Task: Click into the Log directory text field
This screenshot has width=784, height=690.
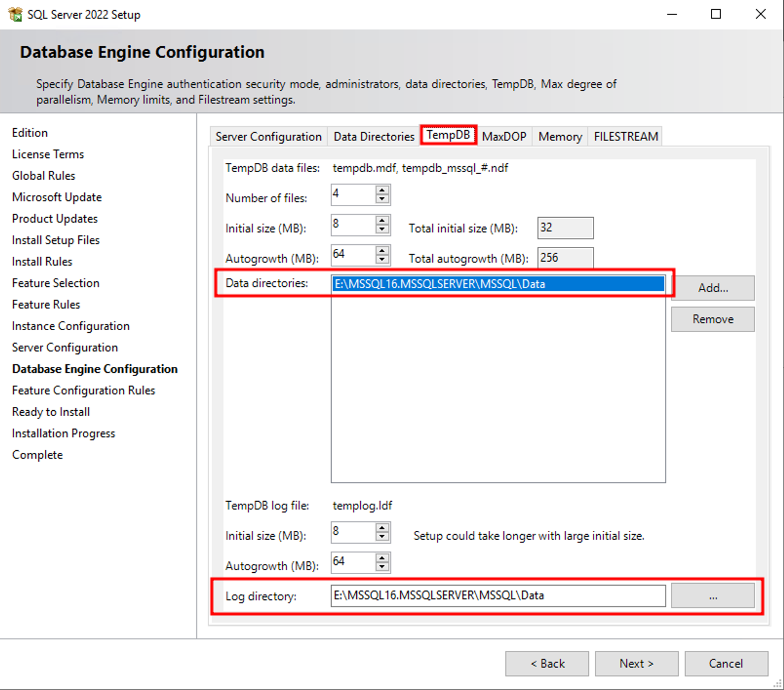Action: (x=497, y=596)
